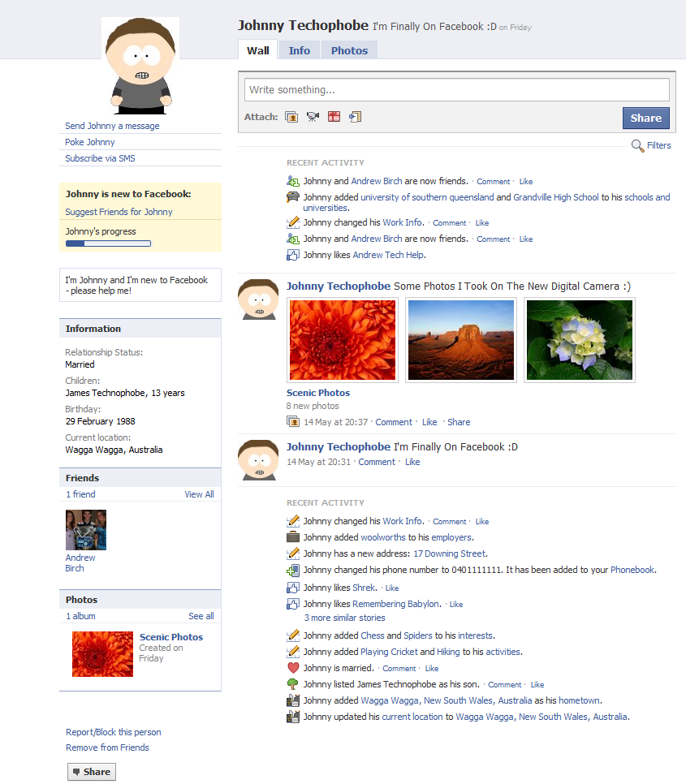Attach a link using the link icon
686x784 pixels.
point(355,117)
